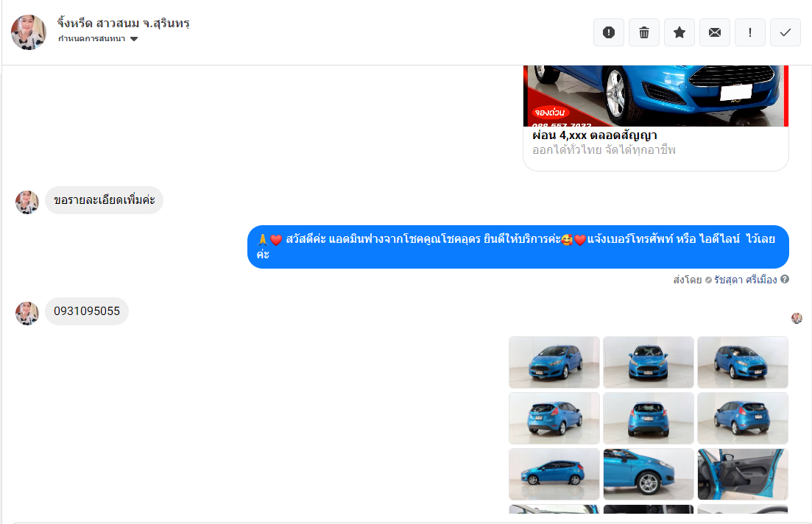The image size is (812, 524).
Task: Open the customer's profile picture in header
Action: coord(29,32)
